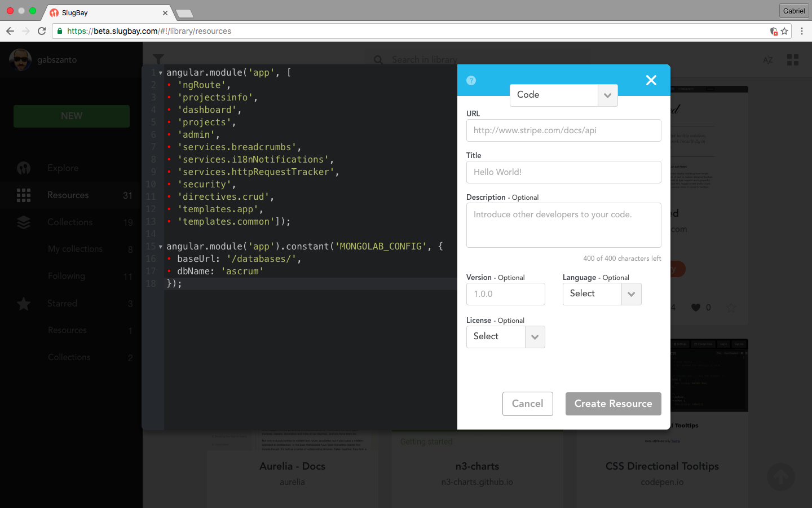The height and width of the screenshot is (508, 812).
Task: Click the codepen.io source text
Action: 662,482
